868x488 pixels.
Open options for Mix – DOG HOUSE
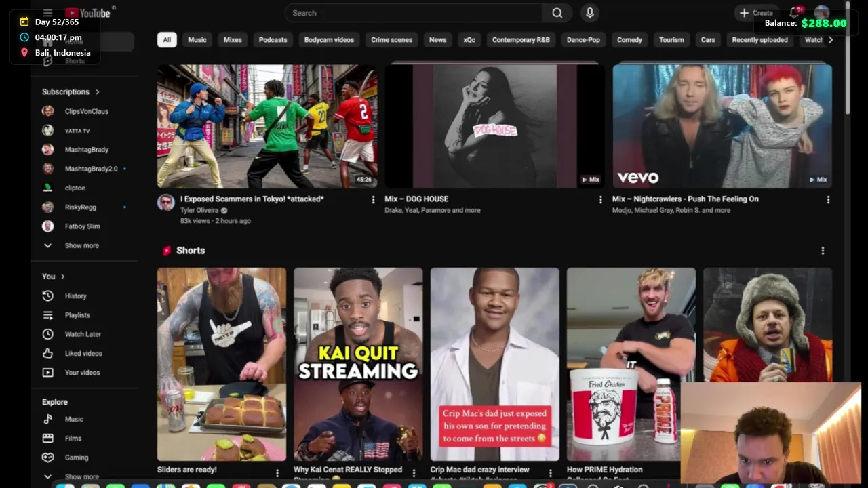(x=600, y=200)
